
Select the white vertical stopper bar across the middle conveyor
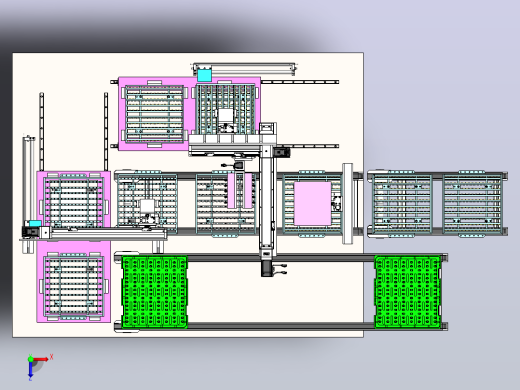pyautogui.click(x=348, y=204)
